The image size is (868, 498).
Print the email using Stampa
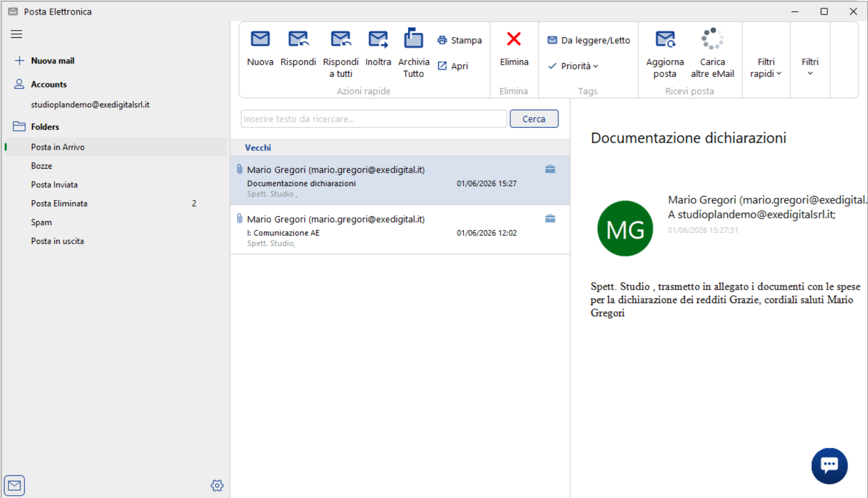(459, 40)
